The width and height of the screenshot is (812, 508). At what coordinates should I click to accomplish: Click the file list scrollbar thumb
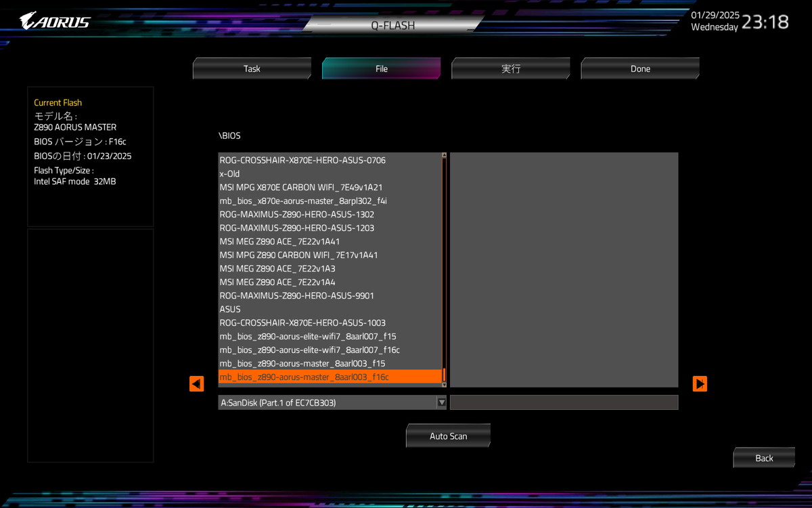(444, 375)
